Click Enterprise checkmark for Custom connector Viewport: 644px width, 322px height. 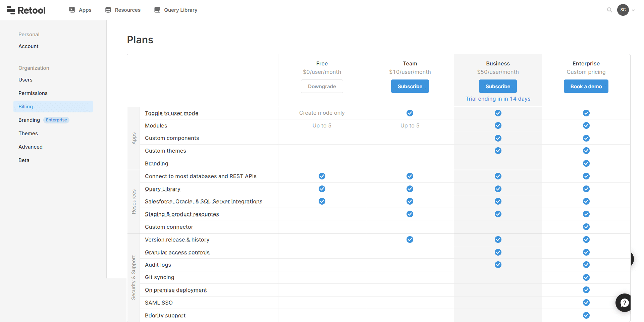(x=586, y=227)
